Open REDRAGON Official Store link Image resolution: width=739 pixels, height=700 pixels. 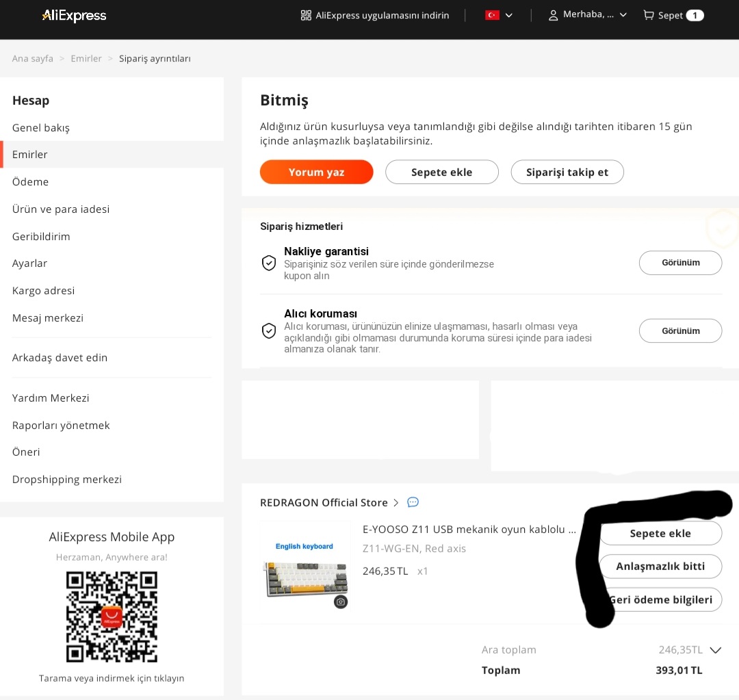tap(324, 502)
